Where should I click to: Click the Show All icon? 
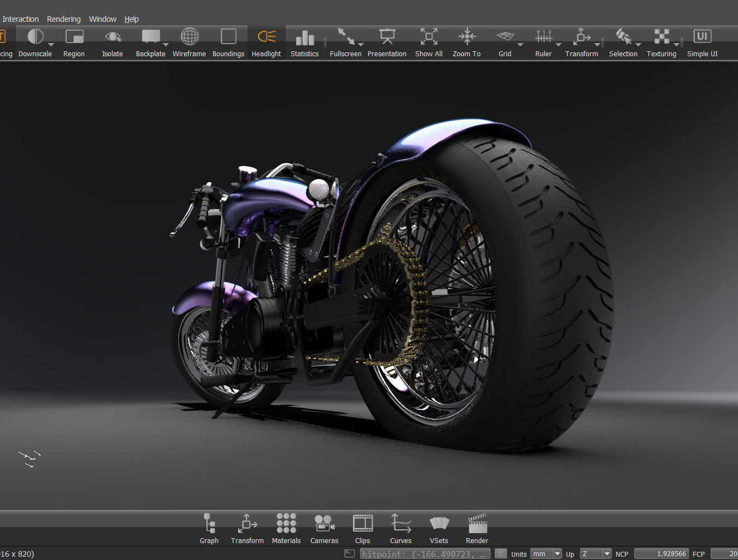[x=429, y=37]
